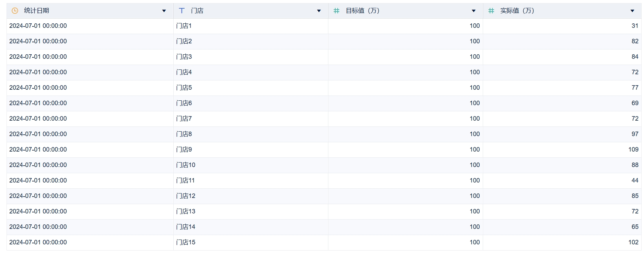
Task: Click actual value 88 for 门店10
Action: (x=635, y=165)
